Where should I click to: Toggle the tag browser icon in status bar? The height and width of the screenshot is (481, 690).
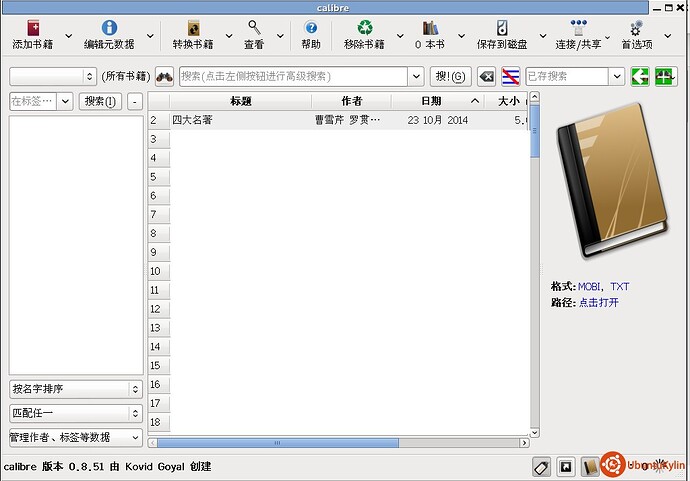tap(542, 467)
